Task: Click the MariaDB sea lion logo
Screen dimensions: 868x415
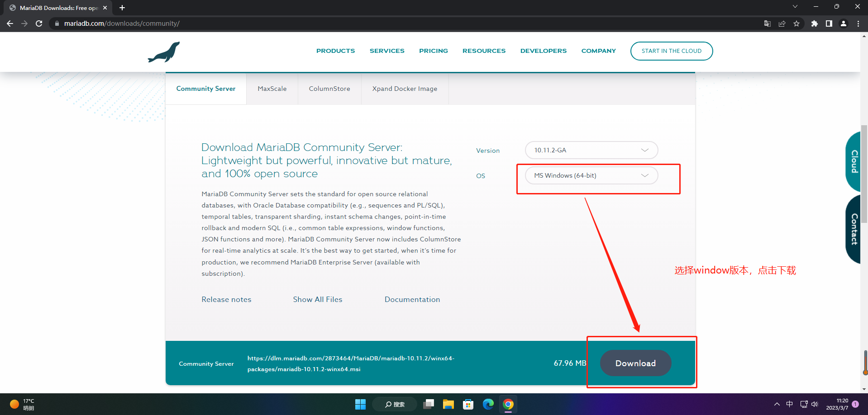Action: pos(164,52)
